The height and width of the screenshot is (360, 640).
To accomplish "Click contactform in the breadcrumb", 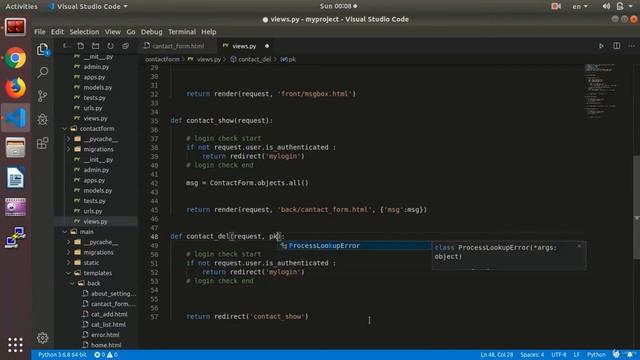I will click(162, 60).
